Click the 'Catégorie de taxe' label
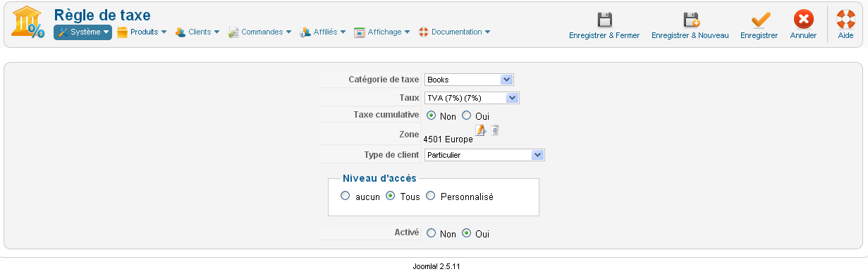The image size is (868, 274). tap(384, 79)
